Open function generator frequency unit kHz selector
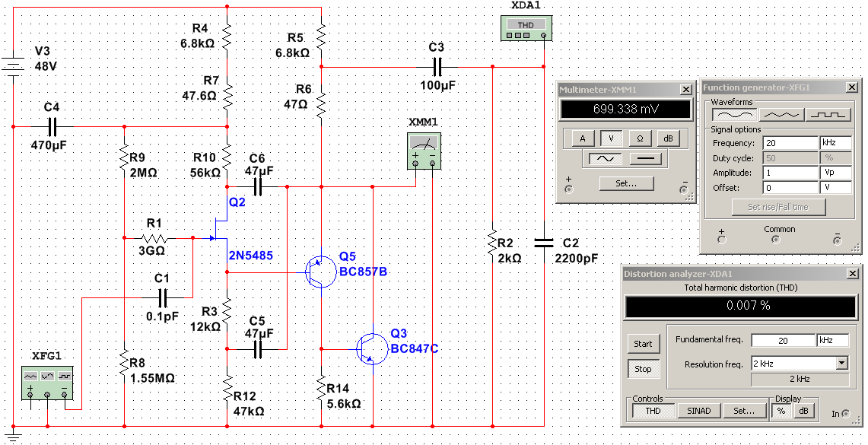Viewport: 868px width, 445px height. tap(835, 143)
